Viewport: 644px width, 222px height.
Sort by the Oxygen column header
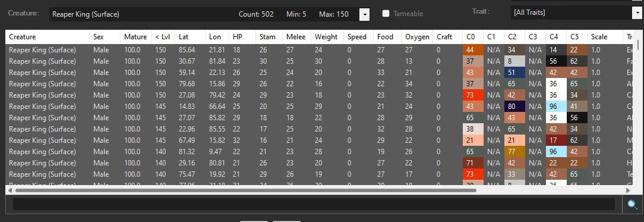(417, 37)
